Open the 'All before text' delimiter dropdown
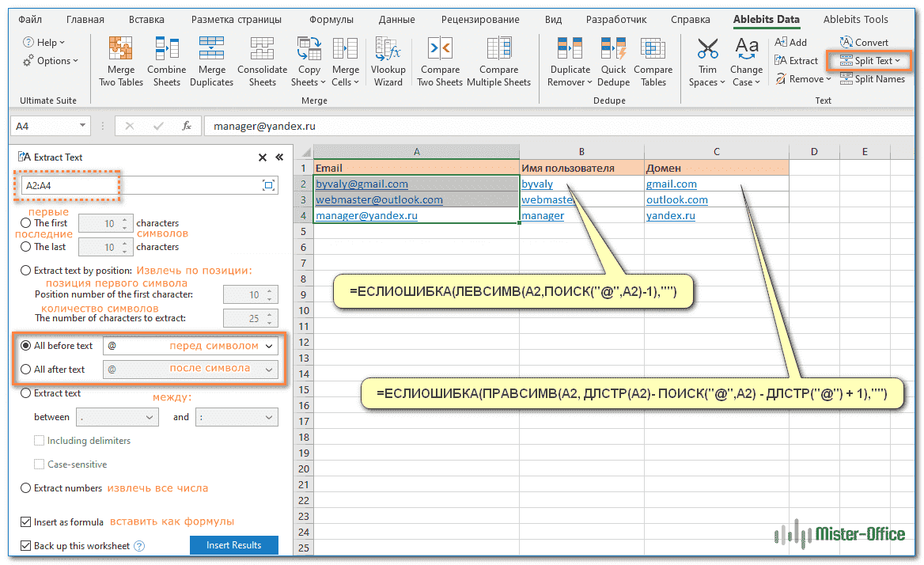 click(271, 347)
